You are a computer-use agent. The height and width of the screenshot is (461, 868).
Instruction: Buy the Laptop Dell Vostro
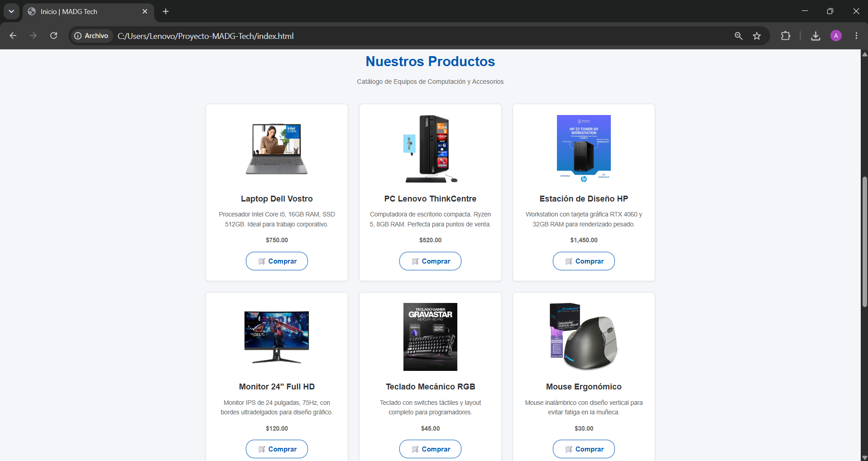pyautogui.click(x=277, y=261)
